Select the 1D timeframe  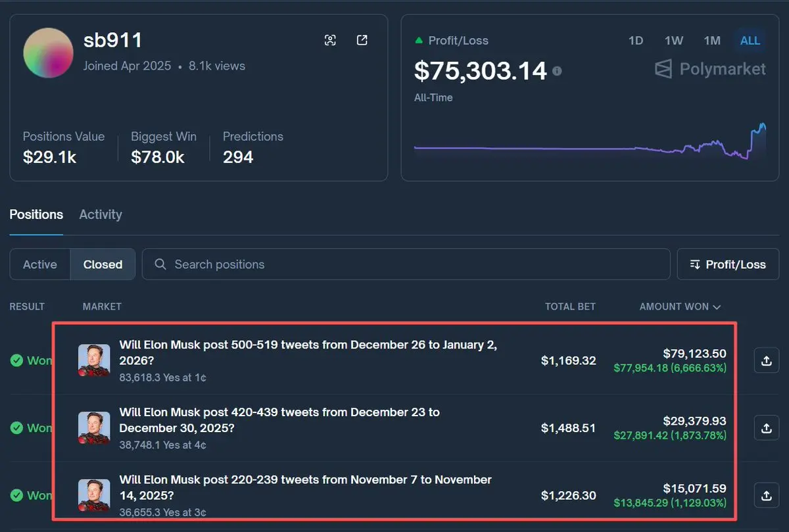[x=635, y=41]
